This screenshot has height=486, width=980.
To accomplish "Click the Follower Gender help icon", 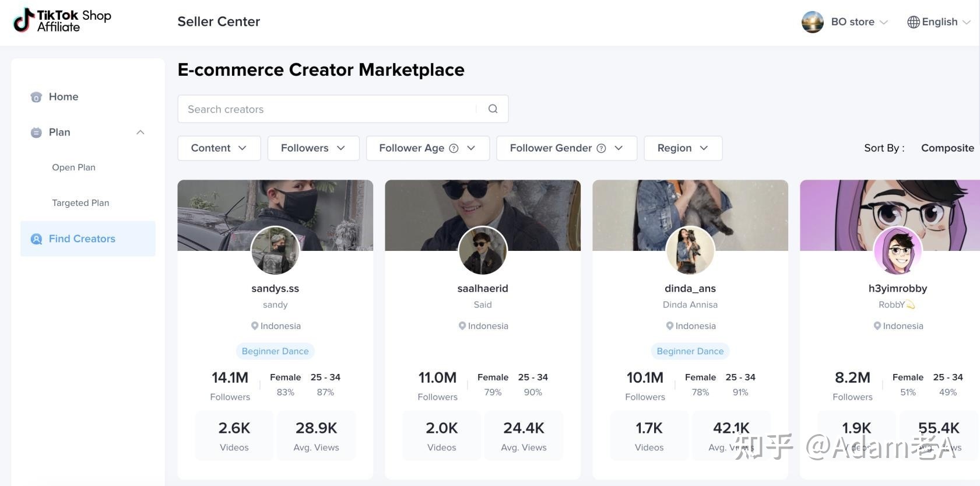I will (x=601, y=148).
